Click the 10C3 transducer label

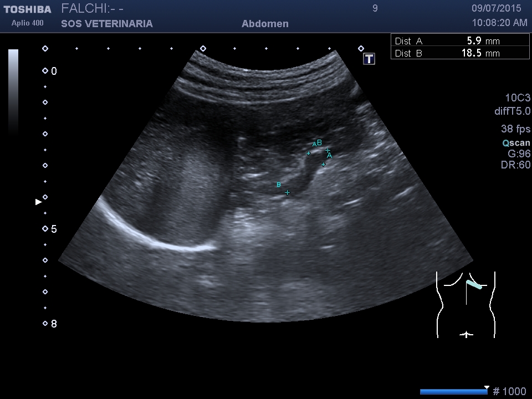[518, 98]
